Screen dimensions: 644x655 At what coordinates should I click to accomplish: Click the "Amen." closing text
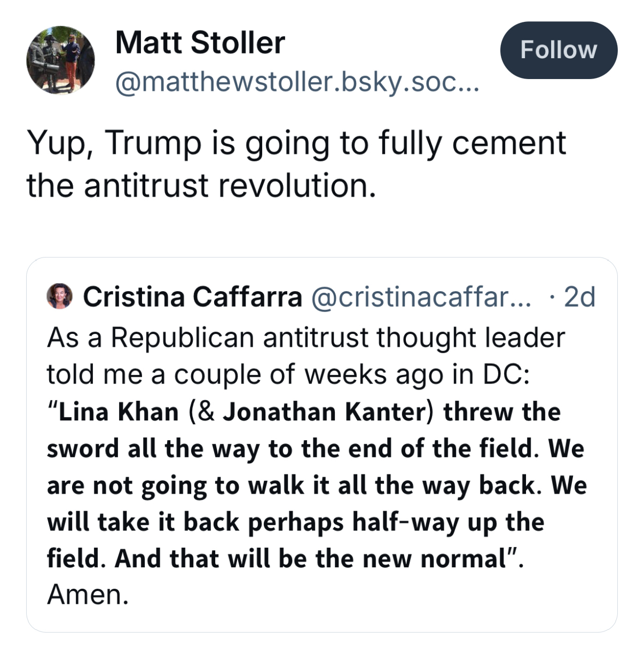point(88,595)
